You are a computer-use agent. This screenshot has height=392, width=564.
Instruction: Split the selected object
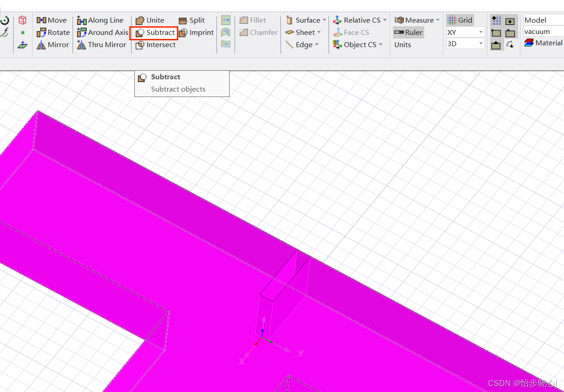pyautogui.click(x=192, y=20)
